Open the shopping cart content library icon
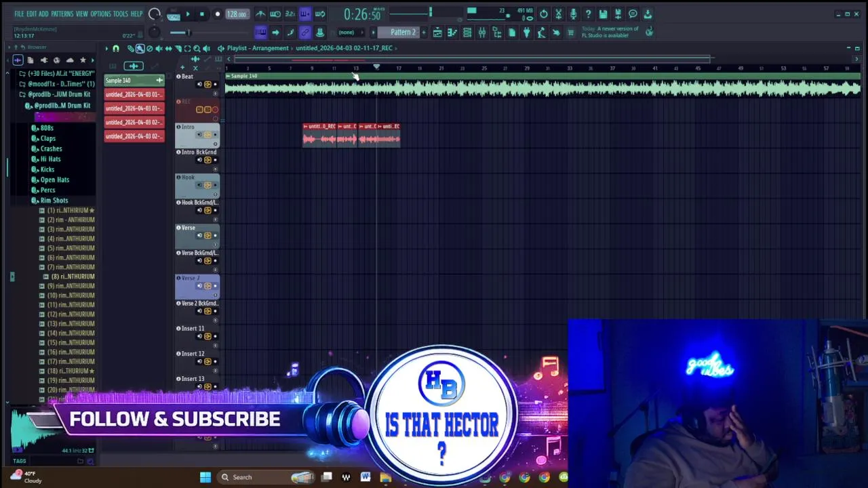The image size is (868, 488). coord(571,32)
